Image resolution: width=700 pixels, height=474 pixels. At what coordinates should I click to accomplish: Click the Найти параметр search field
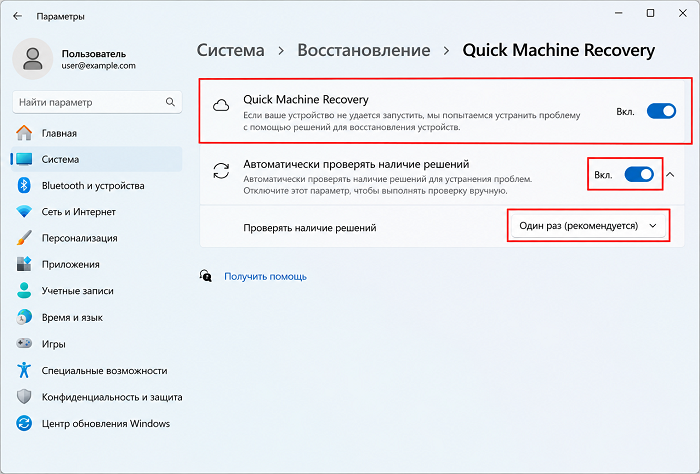[x=97, y=102]
